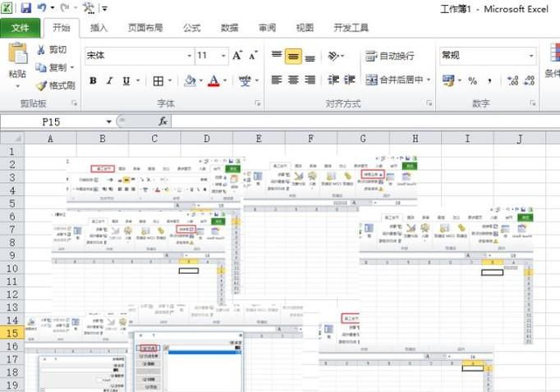Click the borders icon
This screenshot has width=560, height=392.
(x=158, y=81)
